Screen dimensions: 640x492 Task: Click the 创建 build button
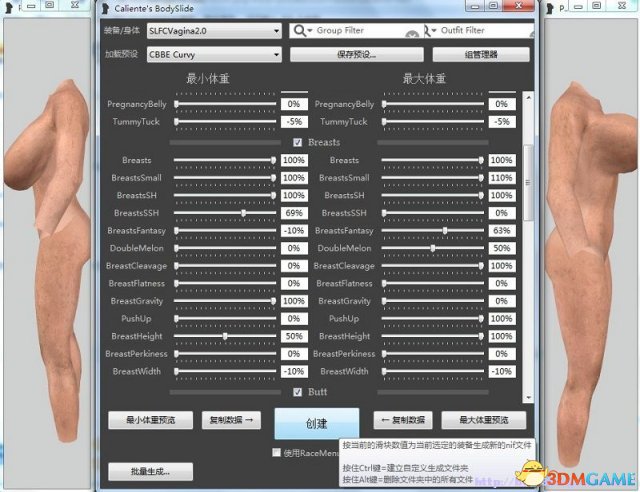point(317,423)
